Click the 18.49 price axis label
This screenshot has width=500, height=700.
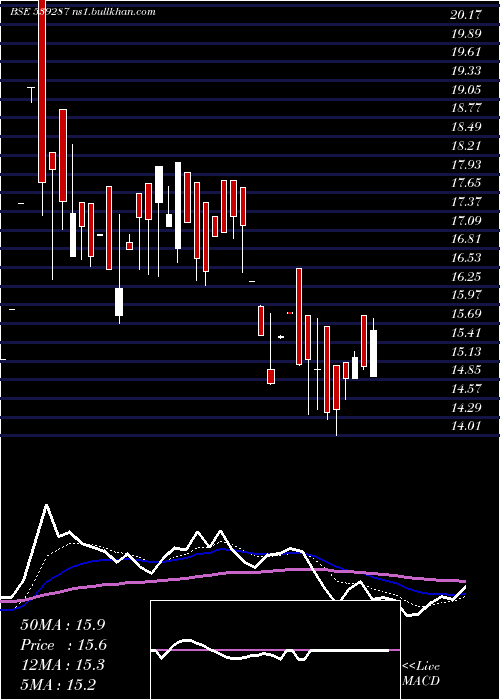466,127
